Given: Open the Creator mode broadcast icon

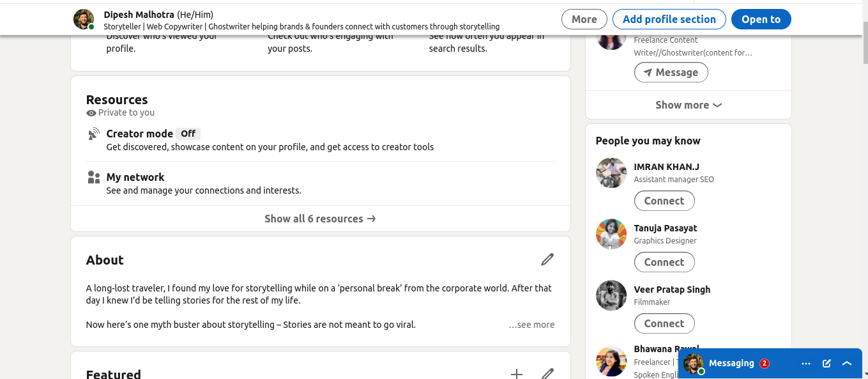Looking at the screenshot, I should (x=94, y=134).
